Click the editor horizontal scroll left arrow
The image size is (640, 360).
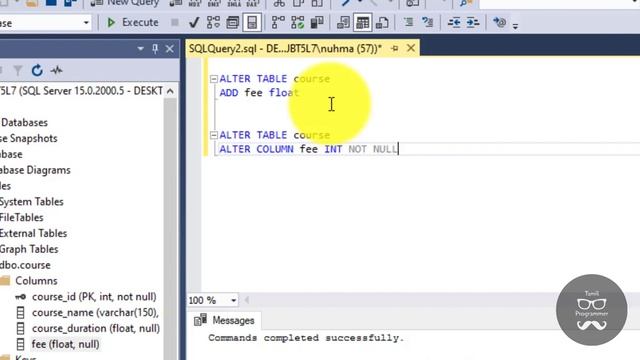[x=247, y=300]
